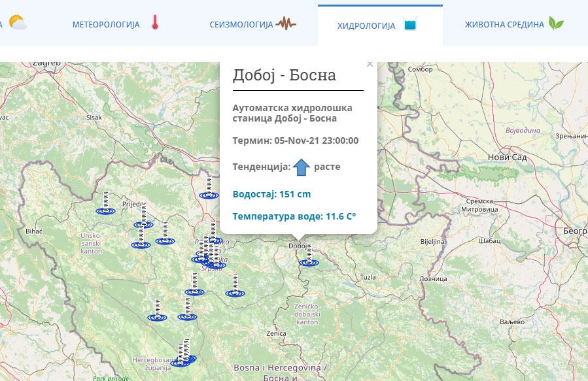Click the green leaf icon next to ЖИВОТНА СРЕДИНА
The height and width of the screenshot is (381, 588).
point(555,23)
